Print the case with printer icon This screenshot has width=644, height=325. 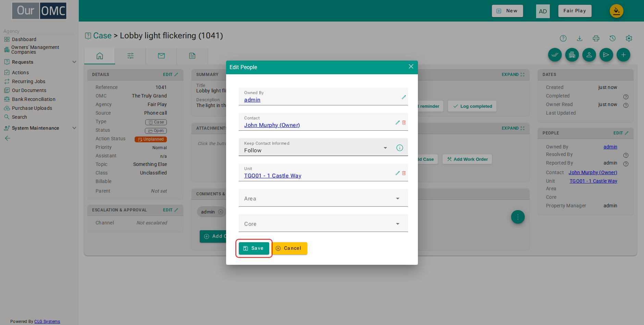point(596,38)
